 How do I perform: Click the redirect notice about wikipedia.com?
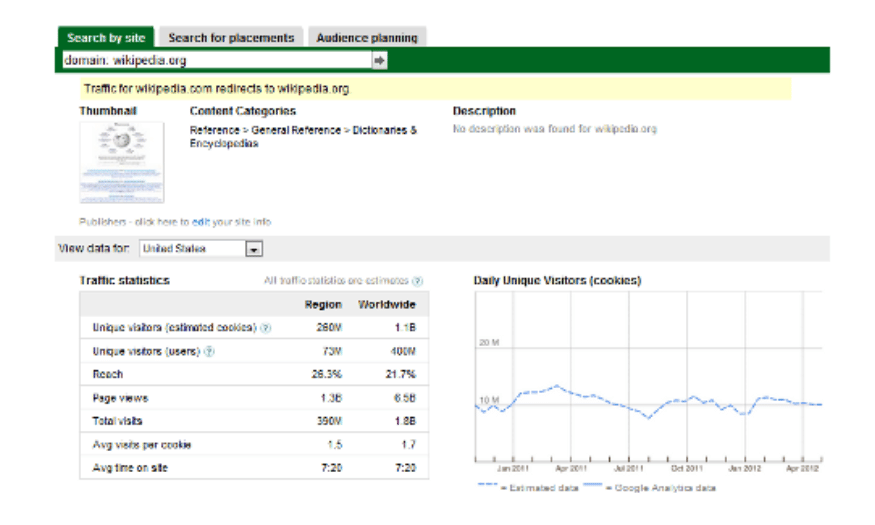pyautogui.click(x=435, y=89)
